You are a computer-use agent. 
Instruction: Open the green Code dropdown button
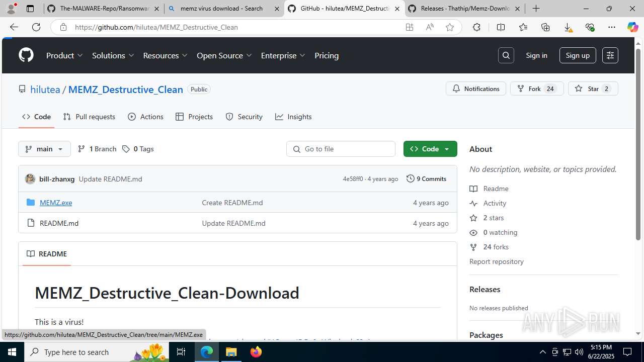[x=430, y=149]
